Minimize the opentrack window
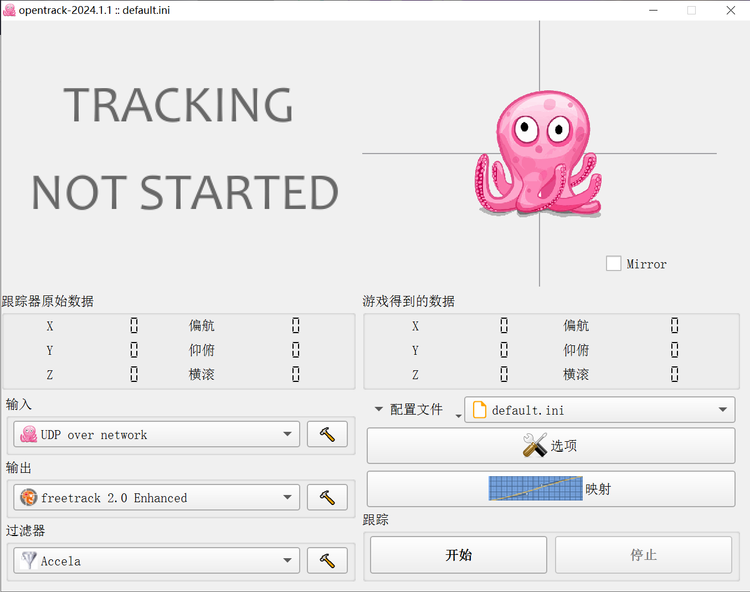750x592 pixels. coord(653,10)
